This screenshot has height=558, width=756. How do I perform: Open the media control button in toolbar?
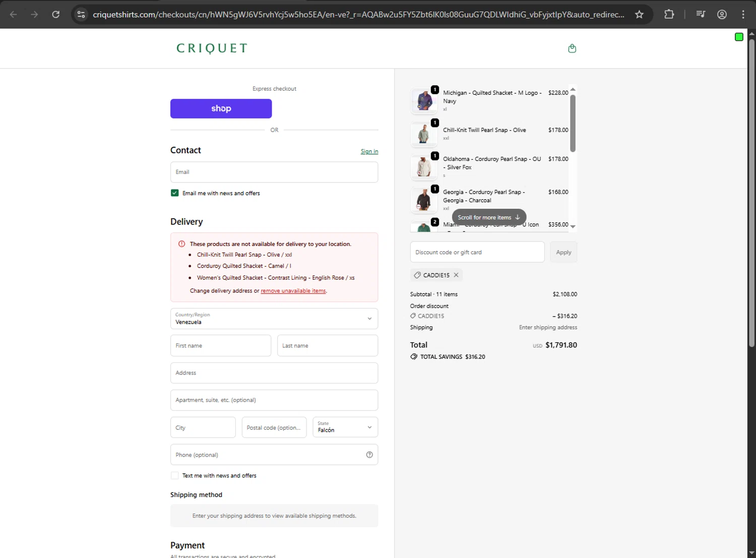click(x=701, y=14)
